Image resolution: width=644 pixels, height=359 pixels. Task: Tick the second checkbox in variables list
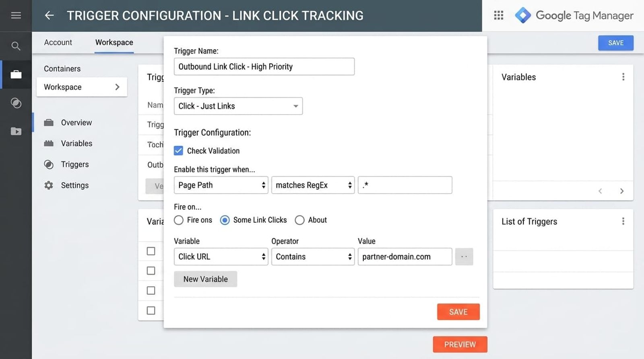click(x=151, y=271)
